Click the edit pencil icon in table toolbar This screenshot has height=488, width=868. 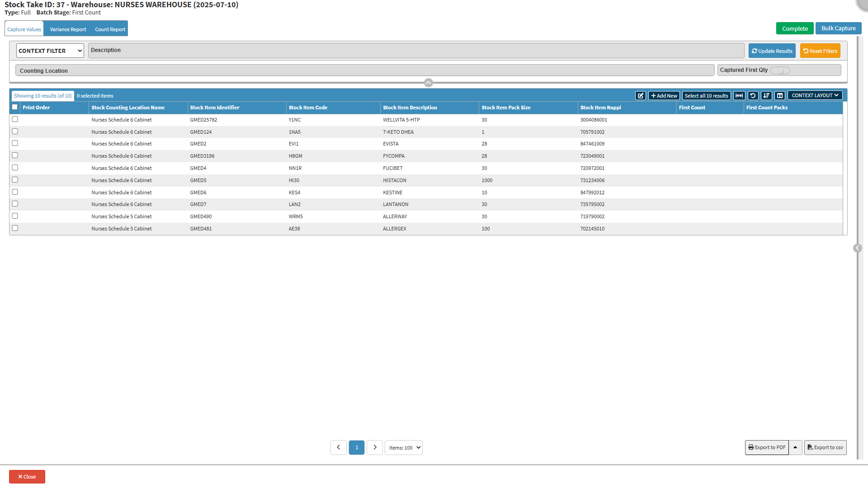(x=640, y=96)
